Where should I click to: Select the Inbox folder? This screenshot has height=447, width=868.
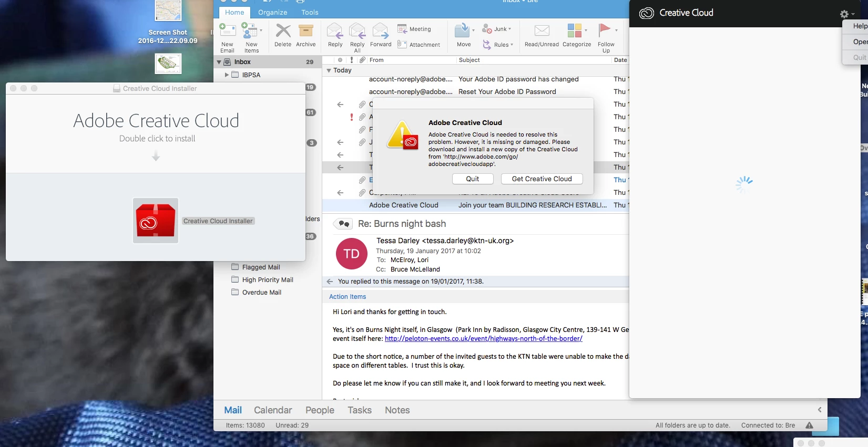click(267, 62)
